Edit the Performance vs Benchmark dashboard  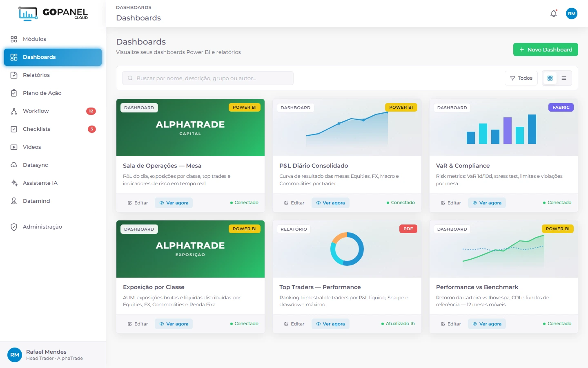(451, 324)
